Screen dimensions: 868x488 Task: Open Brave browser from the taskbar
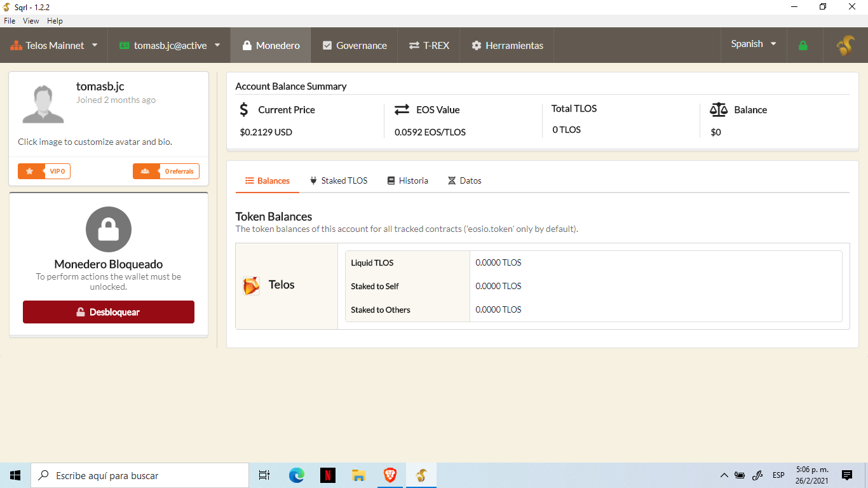(x=390, y=475)
